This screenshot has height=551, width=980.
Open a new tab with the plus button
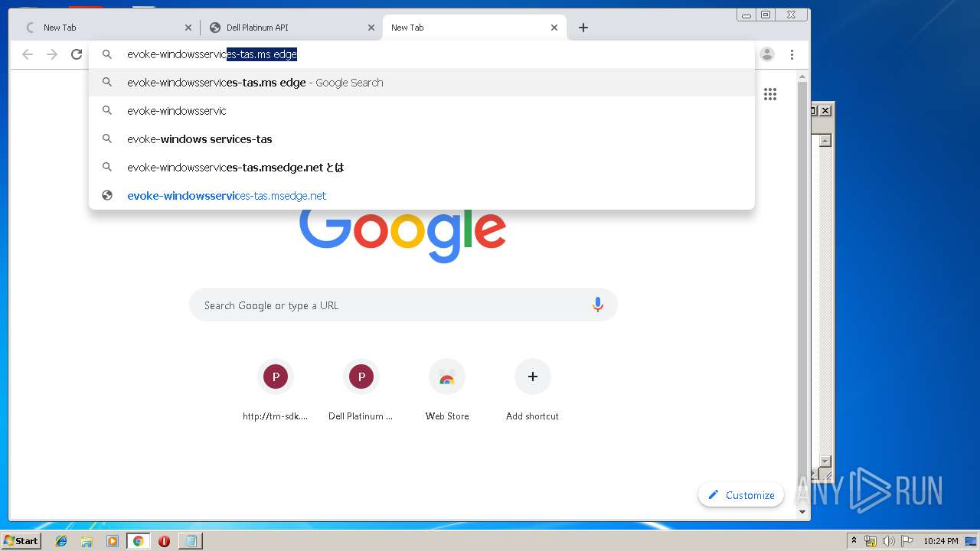[x=583, y=28]
